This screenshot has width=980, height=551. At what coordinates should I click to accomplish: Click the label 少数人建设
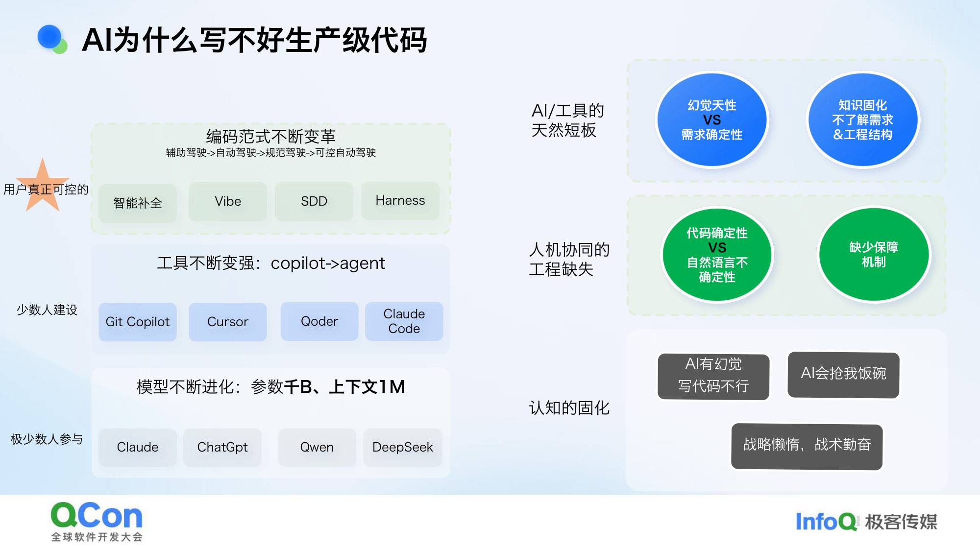click(x=47, y=310)
